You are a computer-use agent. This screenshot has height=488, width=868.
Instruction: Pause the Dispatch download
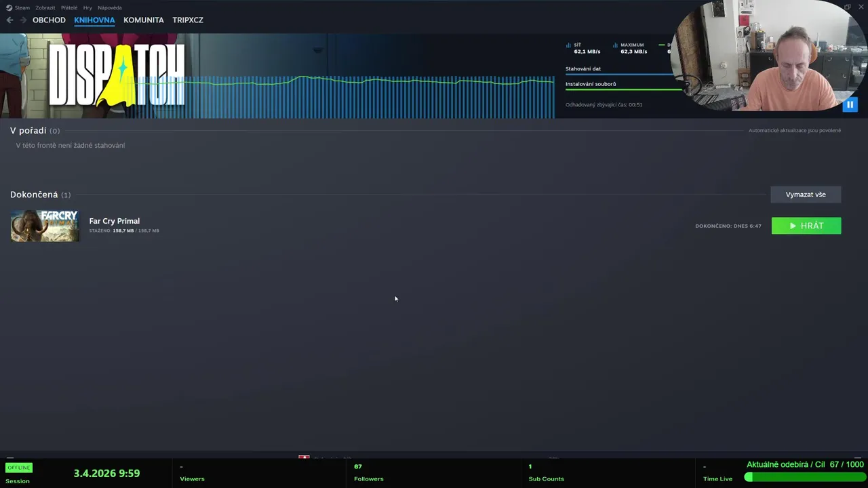click(x=850, y=104)
